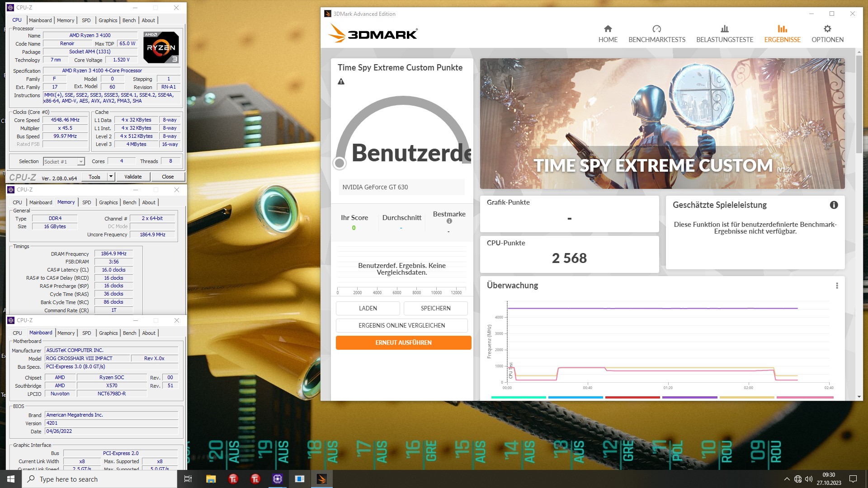This screenshot has width=868, height=488.
Task: Click the purple legend bar below monitoring chart
Action: (x=689, y=397)
